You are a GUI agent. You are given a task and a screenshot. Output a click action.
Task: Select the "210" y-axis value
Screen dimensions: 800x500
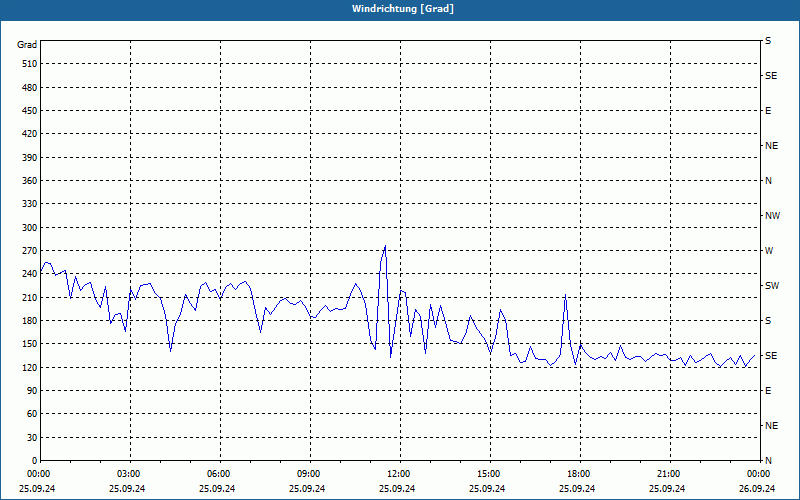pos(30,297)
